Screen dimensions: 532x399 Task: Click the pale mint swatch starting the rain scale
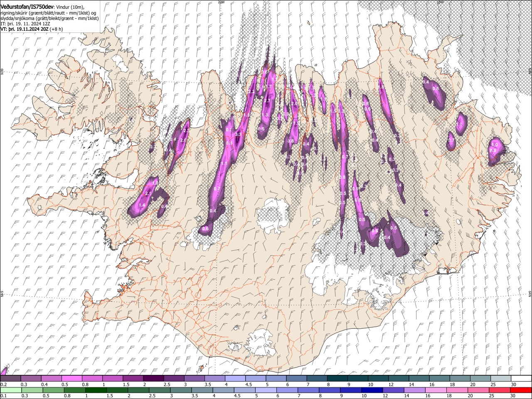point(11,390)
